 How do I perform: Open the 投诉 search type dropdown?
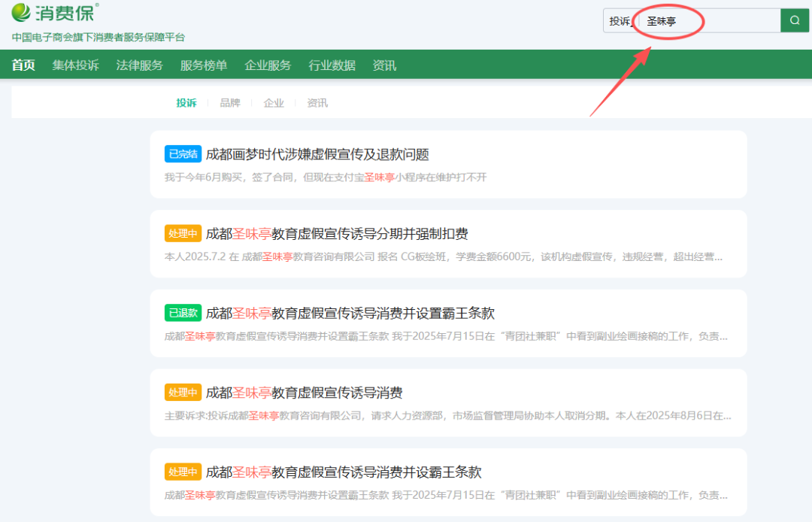tap(620, 21)
